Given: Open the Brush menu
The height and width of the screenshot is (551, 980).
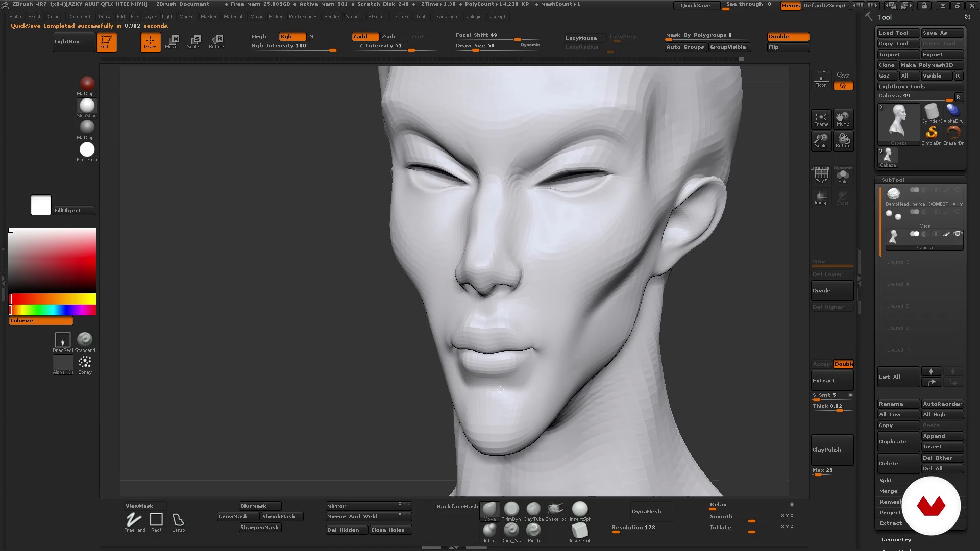Looking at the screenshot, I should point(35,17).
